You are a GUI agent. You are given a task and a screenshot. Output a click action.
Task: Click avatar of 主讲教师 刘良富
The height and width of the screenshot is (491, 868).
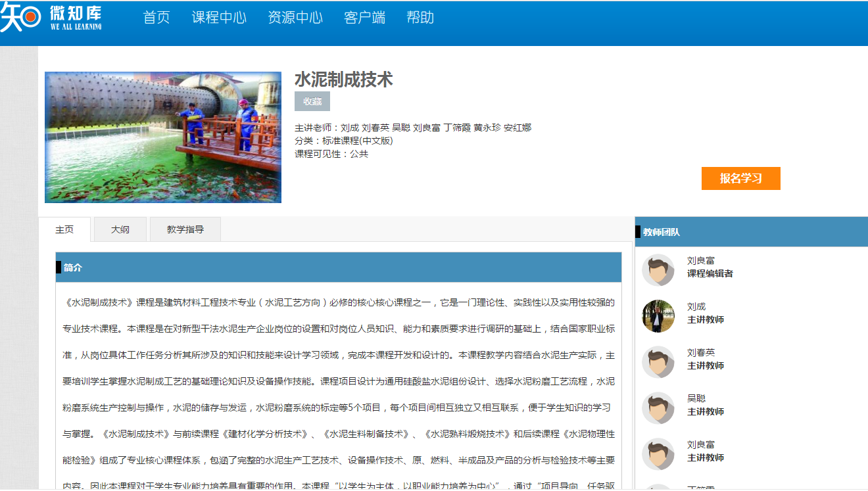click(658, 454)
